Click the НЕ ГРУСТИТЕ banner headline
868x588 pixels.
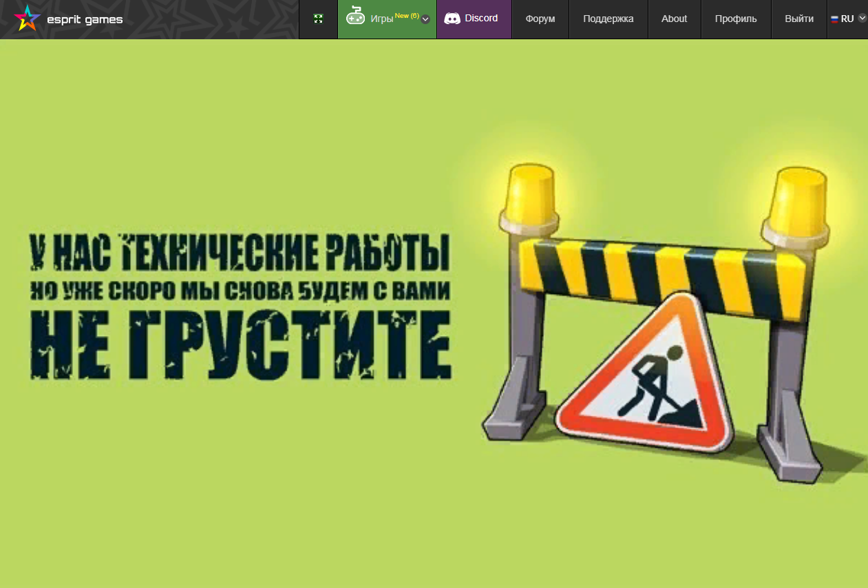point(240,344)
